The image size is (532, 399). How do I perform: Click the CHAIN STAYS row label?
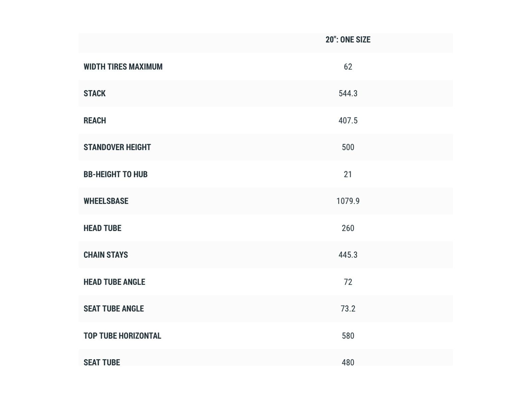click(x=106, y=255)
